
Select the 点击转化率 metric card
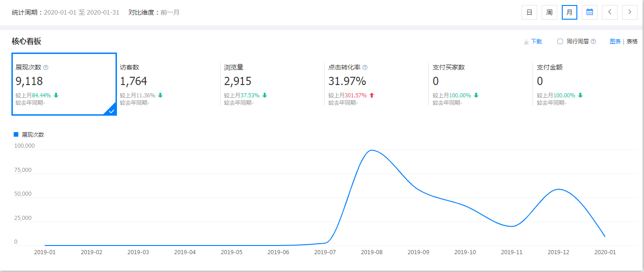pyautogui.click(x=375, y=85)
